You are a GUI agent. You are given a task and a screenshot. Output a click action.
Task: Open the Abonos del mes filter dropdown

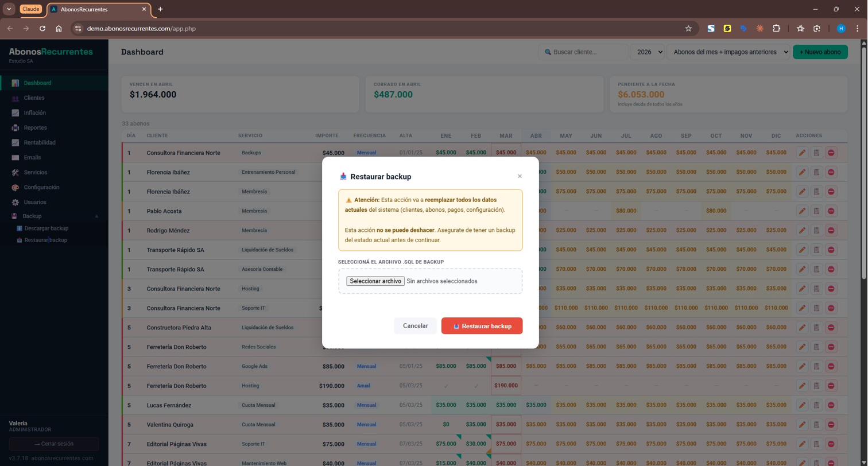[x=728, y=52]
